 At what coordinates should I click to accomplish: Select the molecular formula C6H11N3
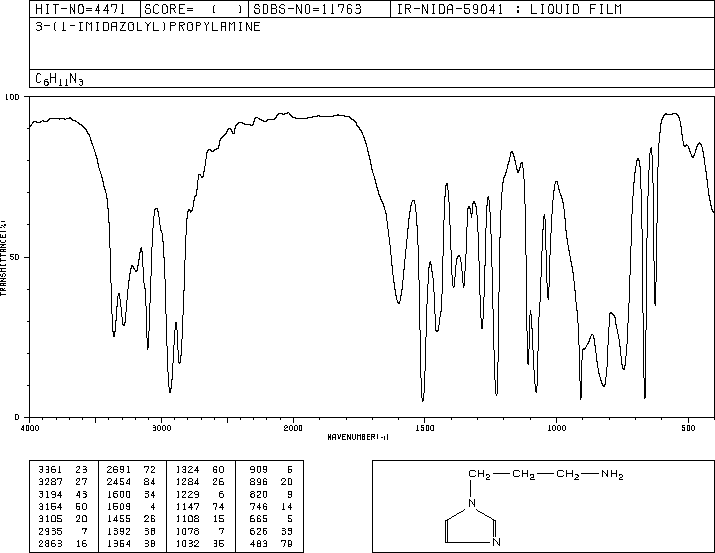point(59,79)
